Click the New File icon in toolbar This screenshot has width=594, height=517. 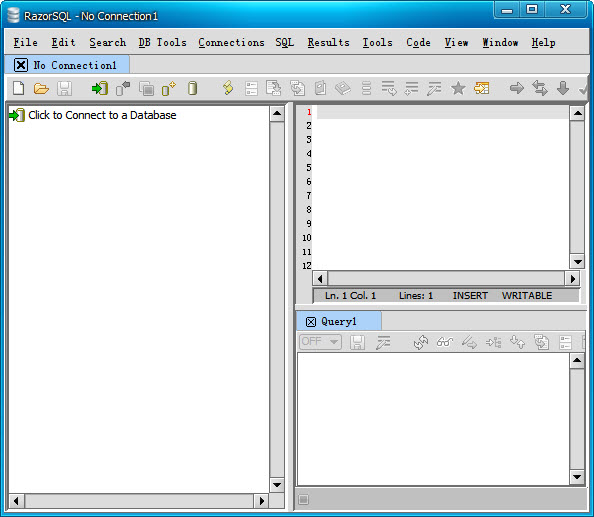click(x=19, y=88)
